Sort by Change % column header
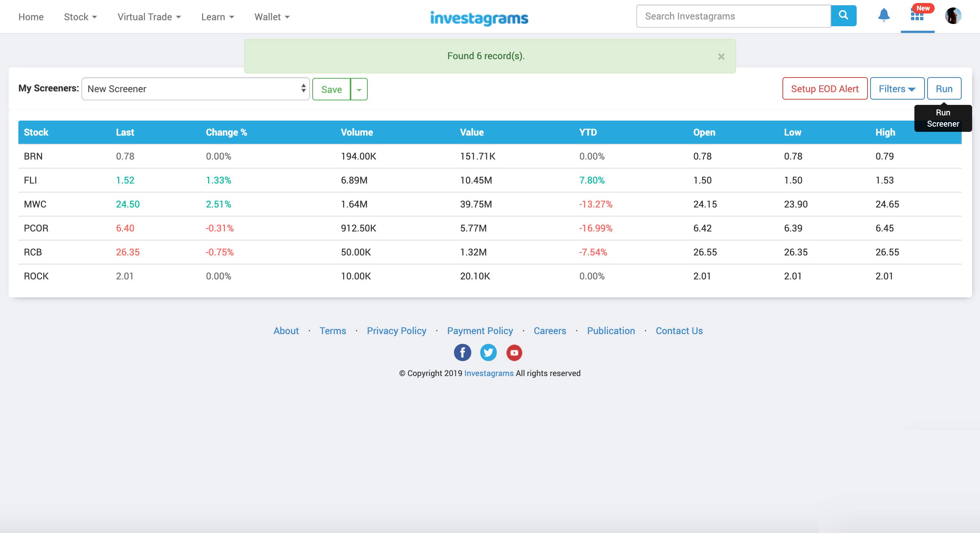Image resolution: width=980 pixels, height=533 pixels. [226, 132]
